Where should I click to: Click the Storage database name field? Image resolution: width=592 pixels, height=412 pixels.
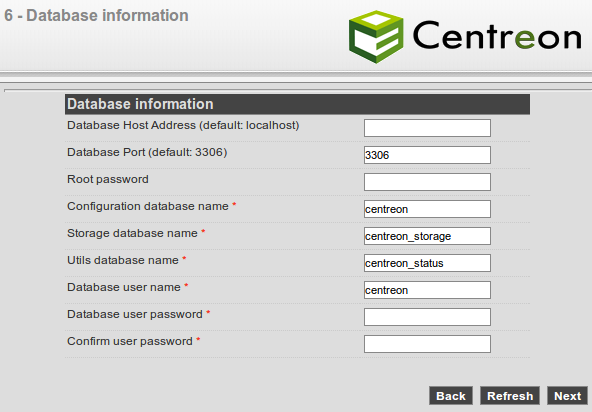click(427, 236)
